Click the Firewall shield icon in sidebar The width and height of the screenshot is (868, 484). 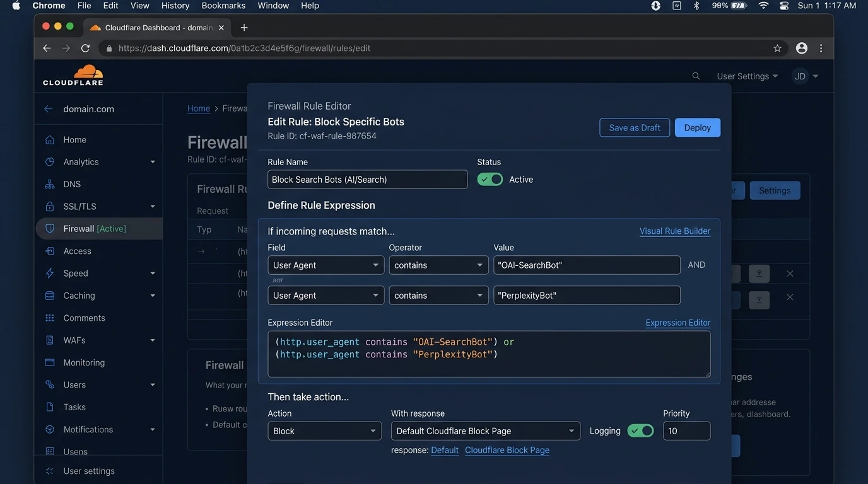(50, 229)
